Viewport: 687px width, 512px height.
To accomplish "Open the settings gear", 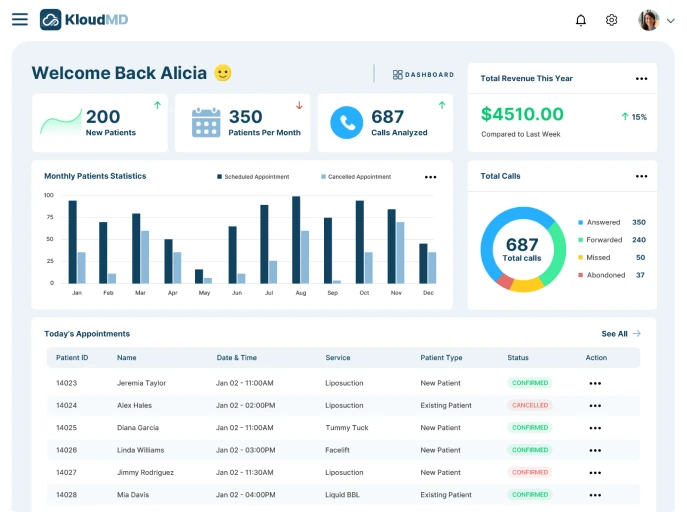I will click(612, 20).
